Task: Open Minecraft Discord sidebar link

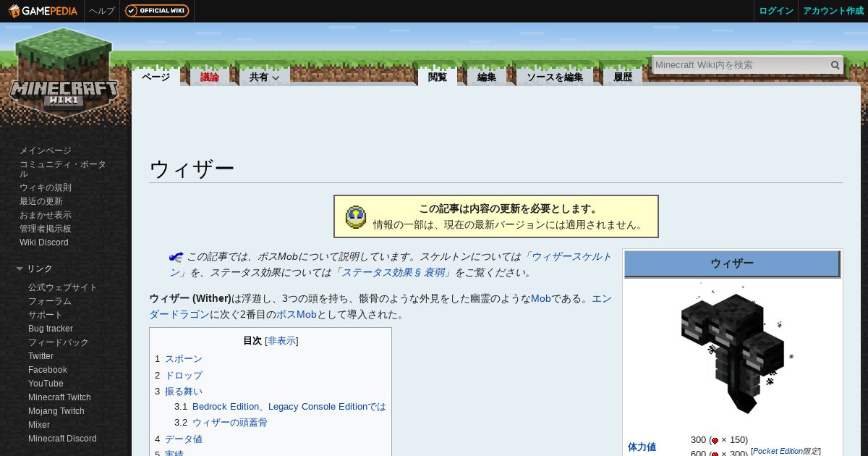Action: (62, 439)
